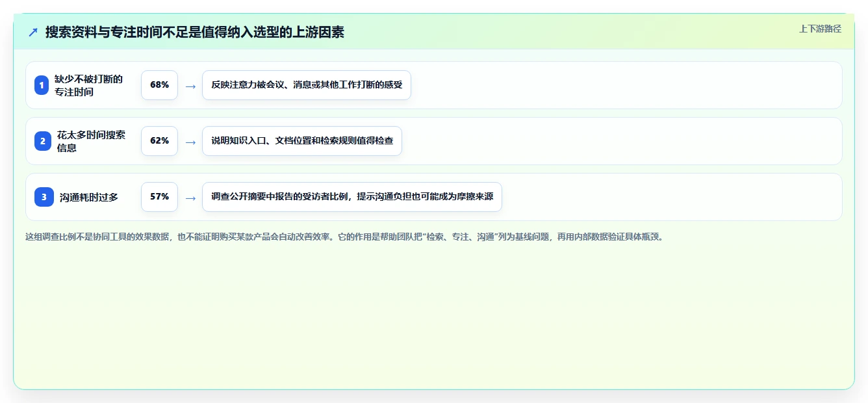868x403 pixels.
Task: Click the number 3 badge
Action: pos(44,197)
